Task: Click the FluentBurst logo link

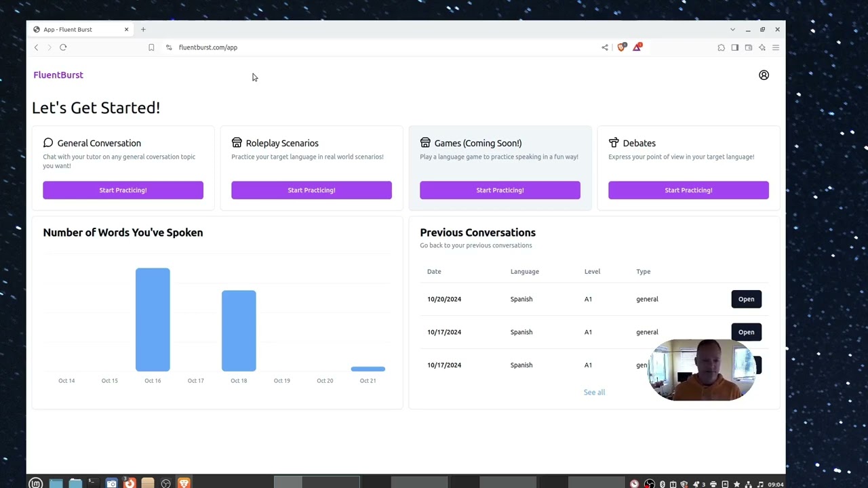Action: point(58,75)
